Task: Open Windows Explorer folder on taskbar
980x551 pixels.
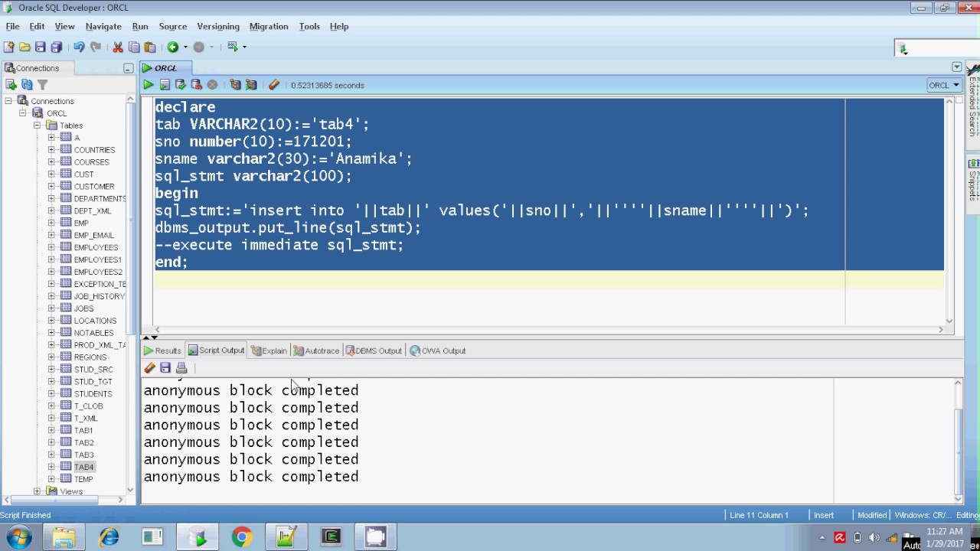Action: (x=64, y=537)
